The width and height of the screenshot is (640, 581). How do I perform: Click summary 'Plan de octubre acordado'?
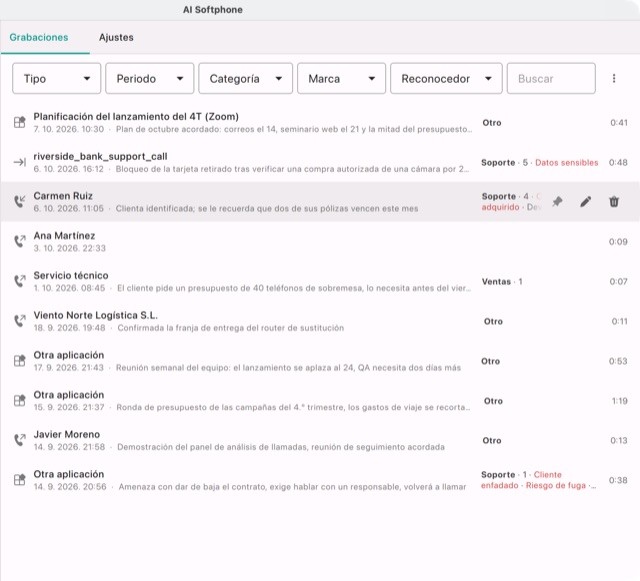coord(294,129)
